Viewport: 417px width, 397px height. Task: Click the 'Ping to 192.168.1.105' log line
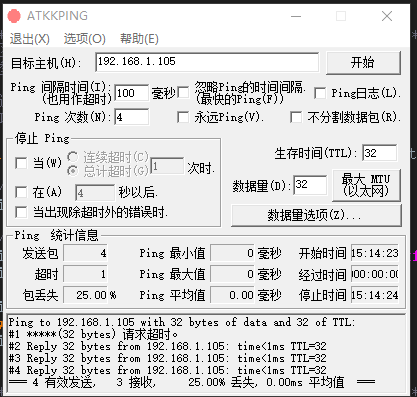(182, 322)
